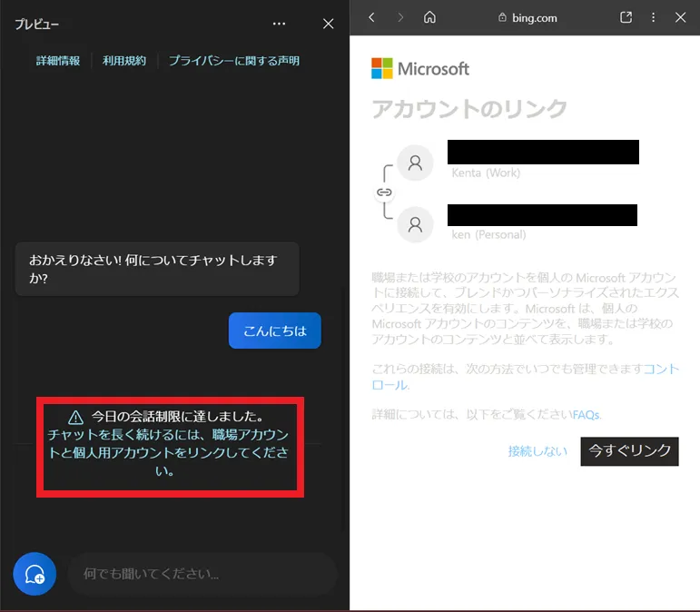
Task: Open the page in a new tab icon
Action: click(626, 17)
